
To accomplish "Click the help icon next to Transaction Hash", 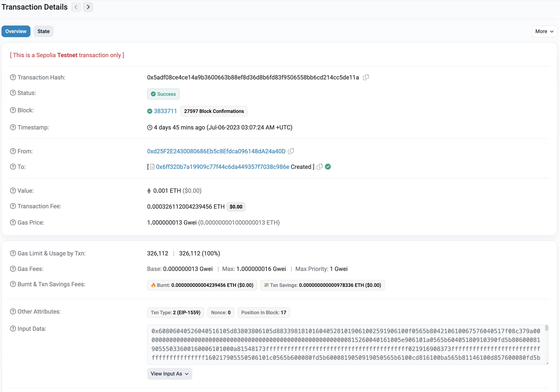I will click(x=13, y=77).
